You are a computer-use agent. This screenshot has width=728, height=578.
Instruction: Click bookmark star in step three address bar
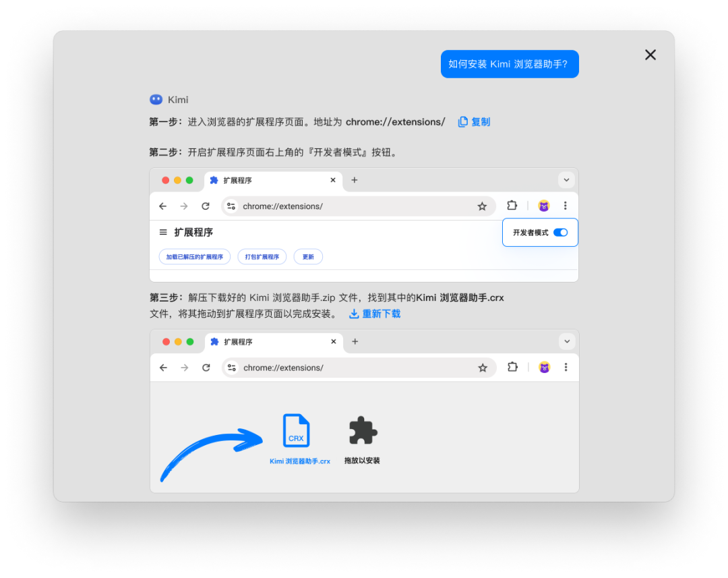pos(483,368)
